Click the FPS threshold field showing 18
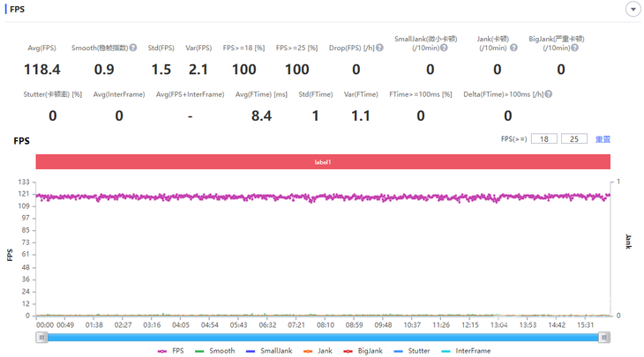644x357 pixels. [544, 139]
